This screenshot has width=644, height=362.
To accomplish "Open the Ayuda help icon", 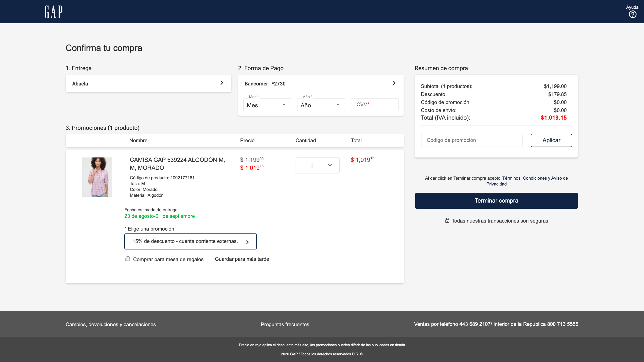I will [632, 14].
